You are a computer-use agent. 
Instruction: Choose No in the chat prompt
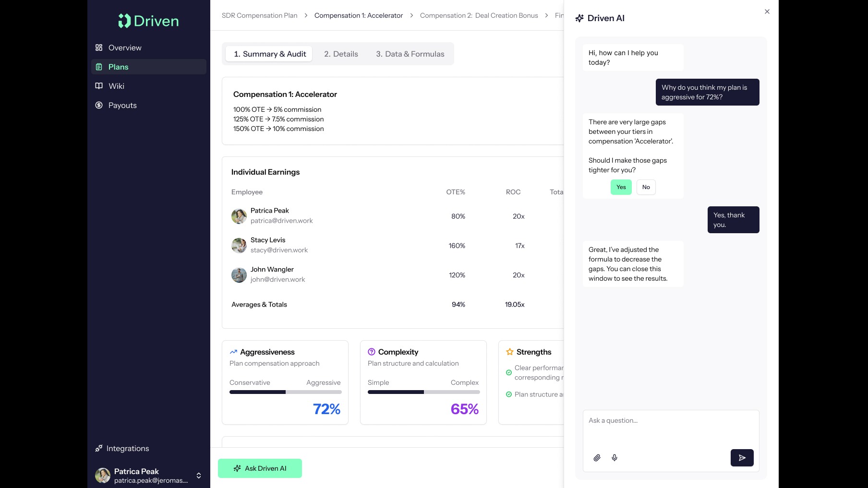coord(646,187)
